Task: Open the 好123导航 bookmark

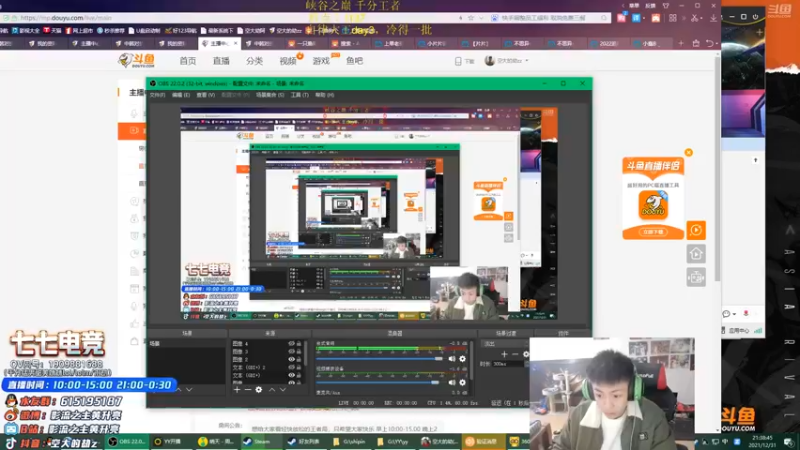Action: 181,31
